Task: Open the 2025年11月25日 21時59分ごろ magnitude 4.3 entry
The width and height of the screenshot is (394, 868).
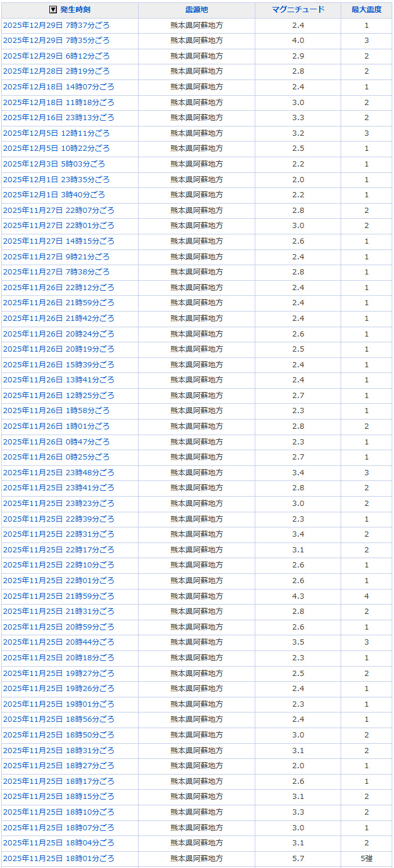Action: (58, 596)
